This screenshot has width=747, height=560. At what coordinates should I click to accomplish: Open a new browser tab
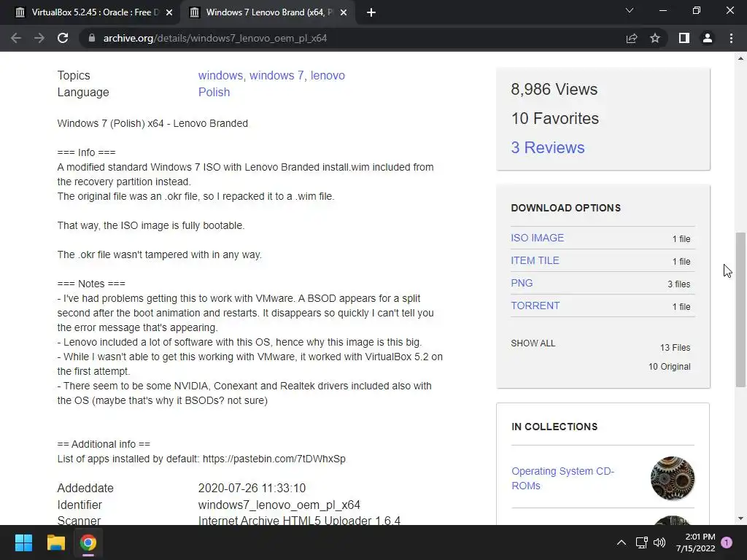371,12
